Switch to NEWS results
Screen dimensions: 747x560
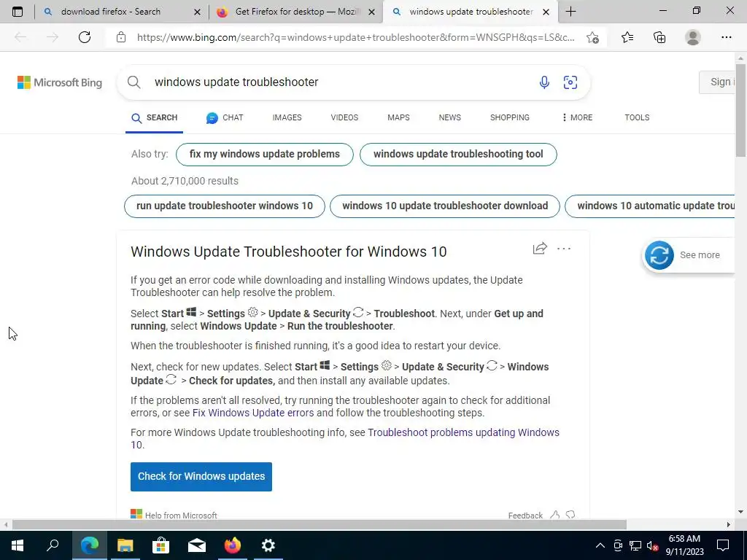tap(449, 117)
